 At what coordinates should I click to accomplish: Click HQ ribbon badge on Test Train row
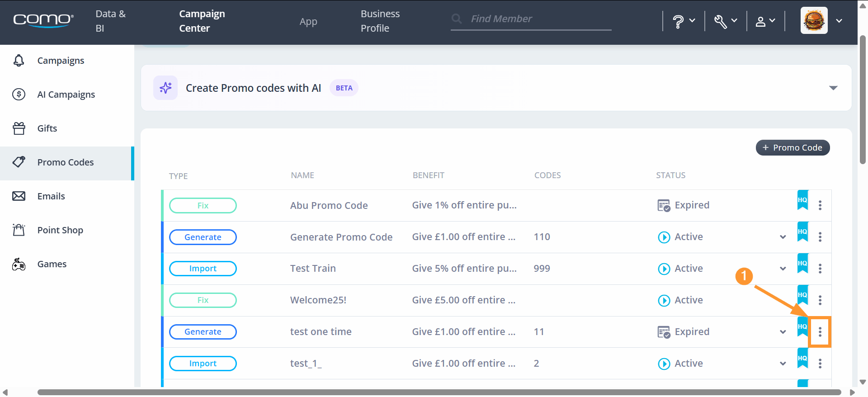(802, 264)
